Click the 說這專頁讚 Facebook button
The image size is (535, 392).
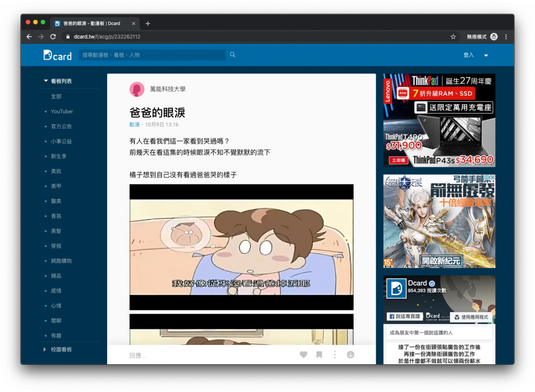(x=405, y=317)
